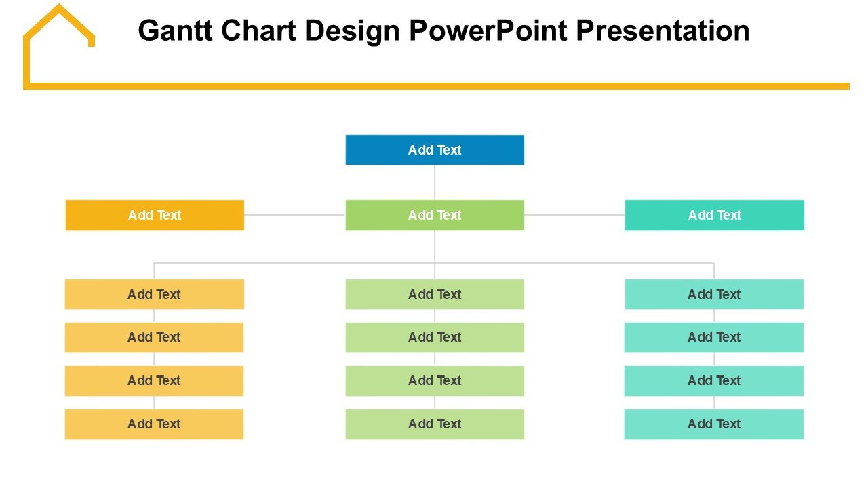Select the bottom light green Add Text box

[x=435, y=424]
